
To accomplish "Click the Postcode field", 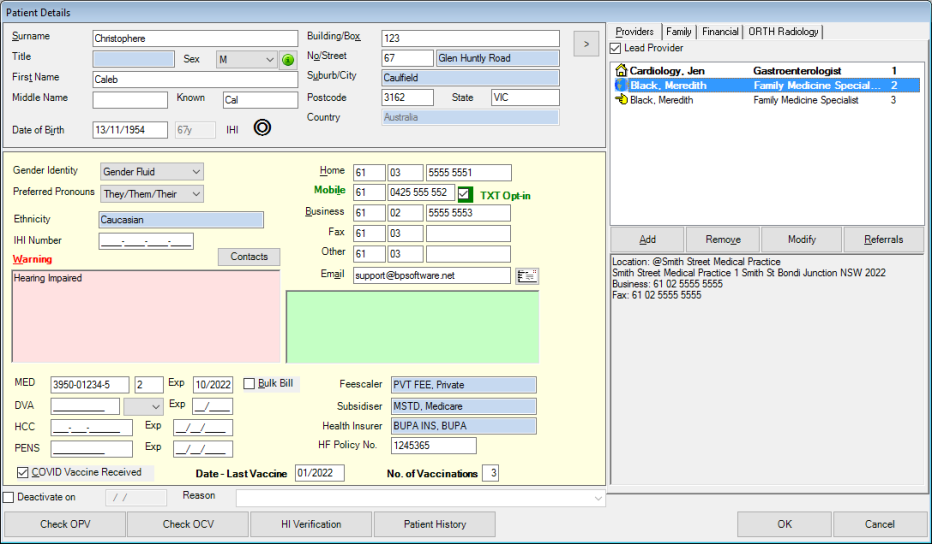I will (407, 98).
